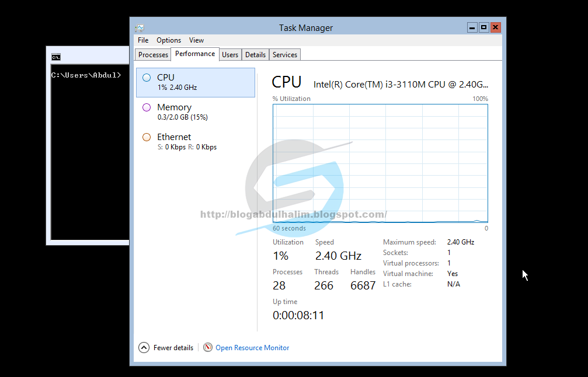Select the Performance tab
The width and height of the screenshot is (588, 377).
tap(195, 54)
